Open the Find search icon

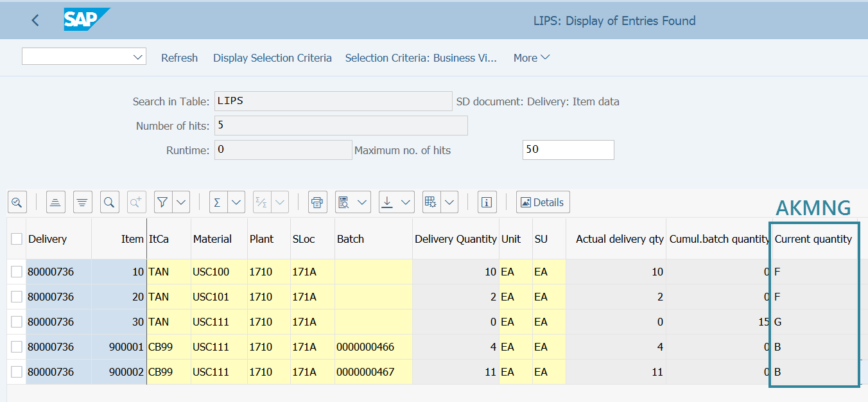click(x=109, y=202)
